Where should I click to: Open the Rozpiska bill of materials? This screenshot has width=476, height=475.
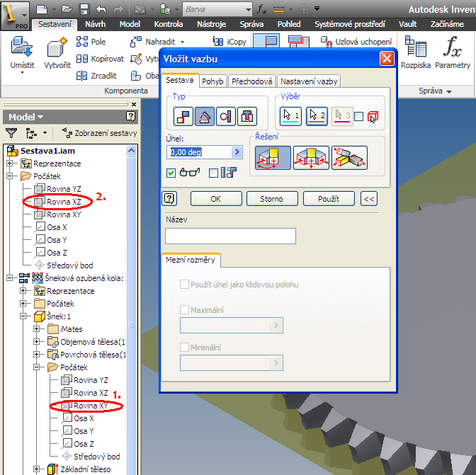click(416, 52)
